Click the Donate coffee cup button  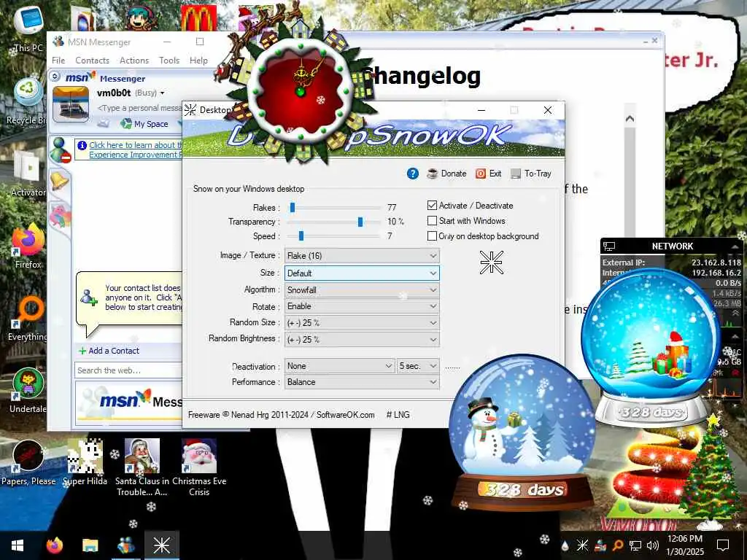click(446, 174)
